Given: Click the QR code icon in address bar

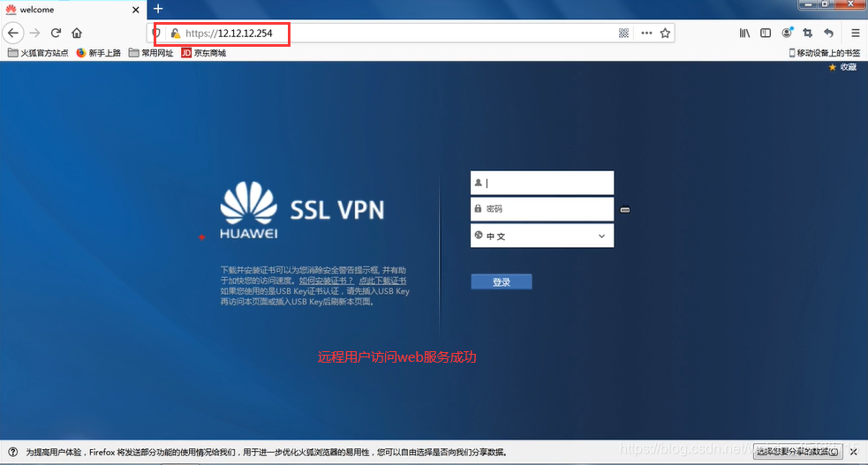Looking at the screenshot, I should click(624, 34).
